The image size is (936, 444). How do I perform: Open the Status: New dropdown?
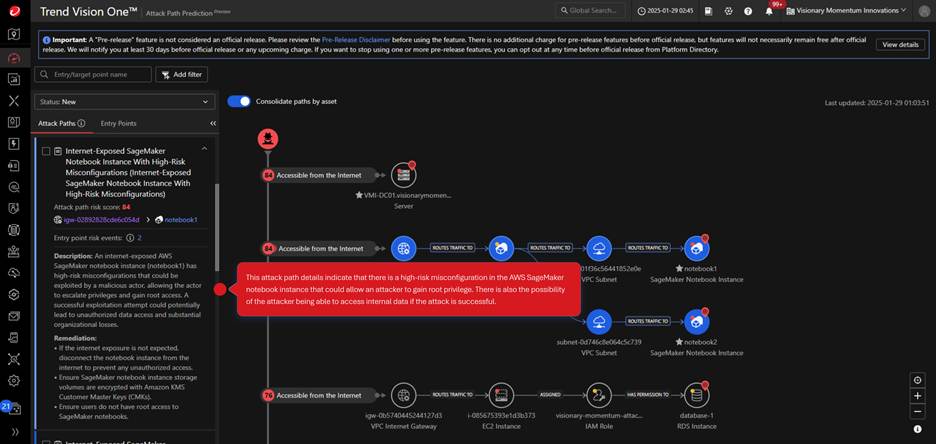[x=125, y=102]
